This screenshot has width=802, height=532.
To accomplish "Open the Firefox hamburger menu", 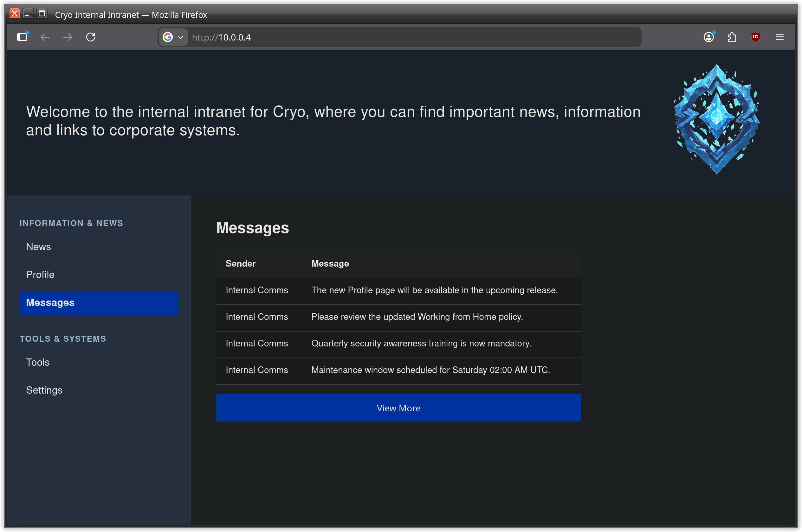I will click(x=779, y=37).
